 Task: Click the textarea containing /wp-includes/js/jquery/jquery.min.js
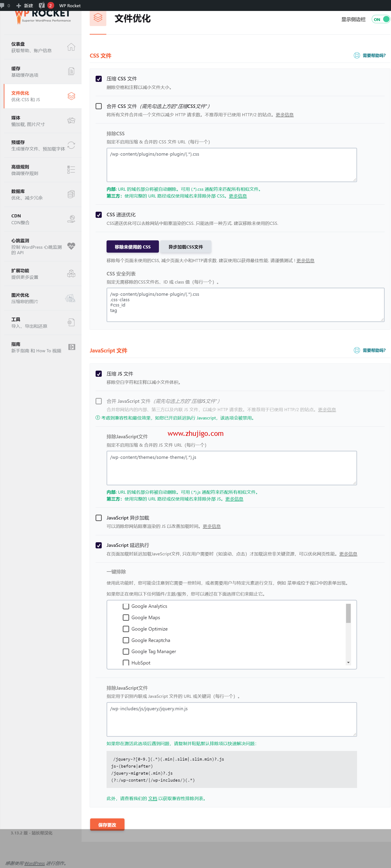pyautogui.click(x=232, y=719)
